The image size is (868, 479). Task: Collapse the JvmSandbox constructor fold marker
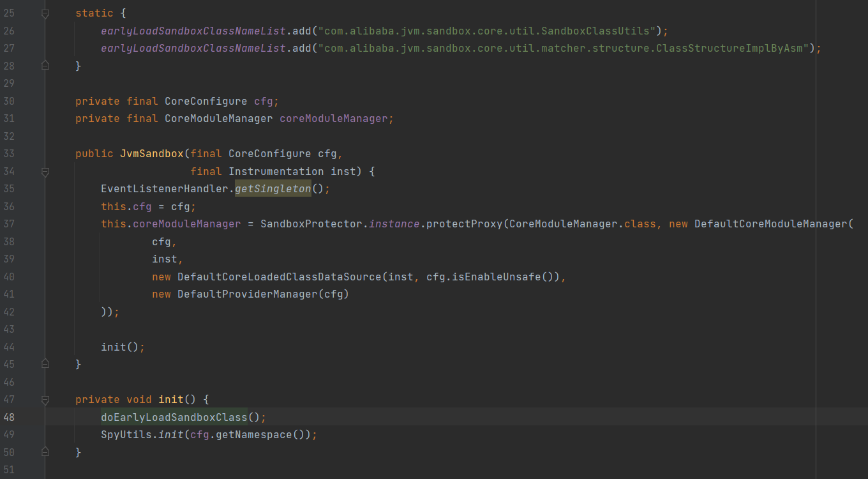coord(45,171)
